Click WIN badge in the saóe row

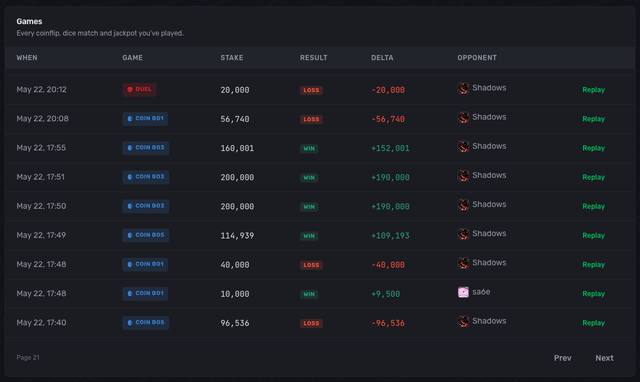(x=309, y=294)
